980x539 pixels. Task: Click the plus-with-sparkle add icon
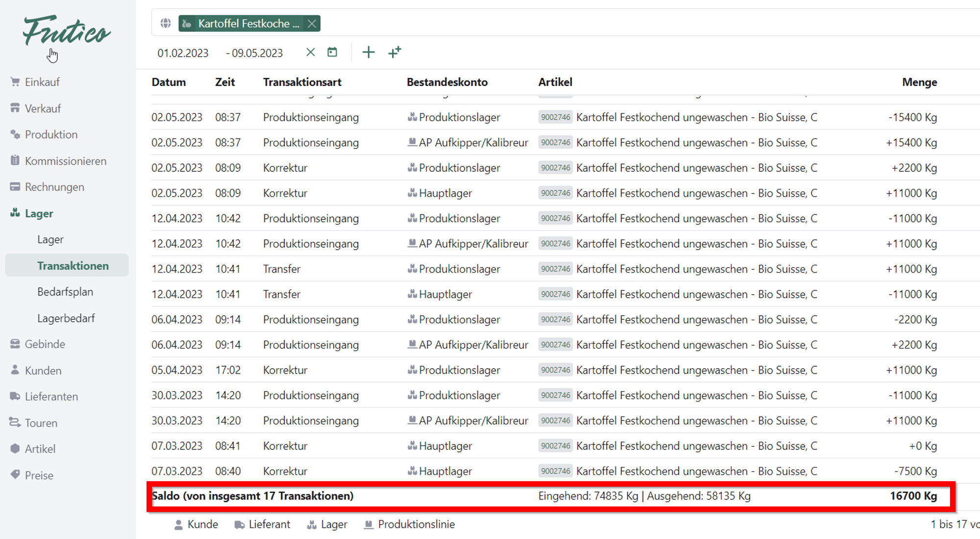(x=394, y=52)
